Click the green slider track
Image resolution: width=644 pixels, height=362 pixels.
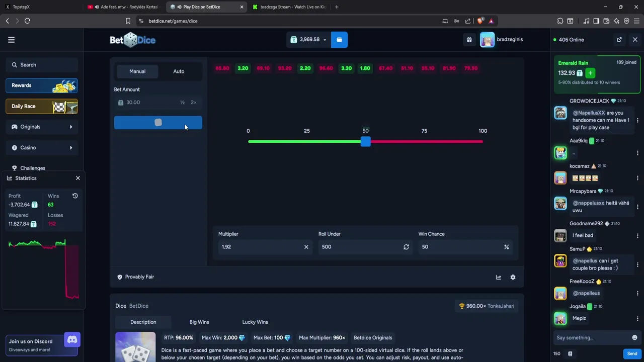(x=304, y=142)
